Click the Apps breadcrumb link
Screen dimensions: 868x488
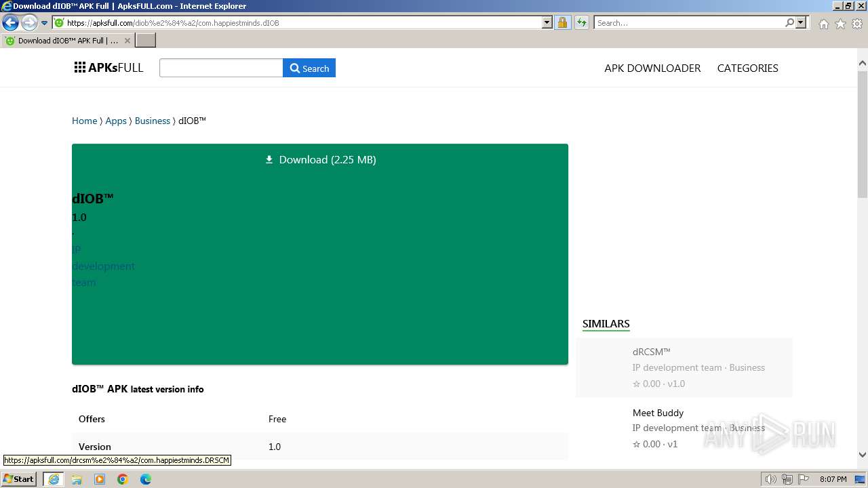click(x=116, y=121)
